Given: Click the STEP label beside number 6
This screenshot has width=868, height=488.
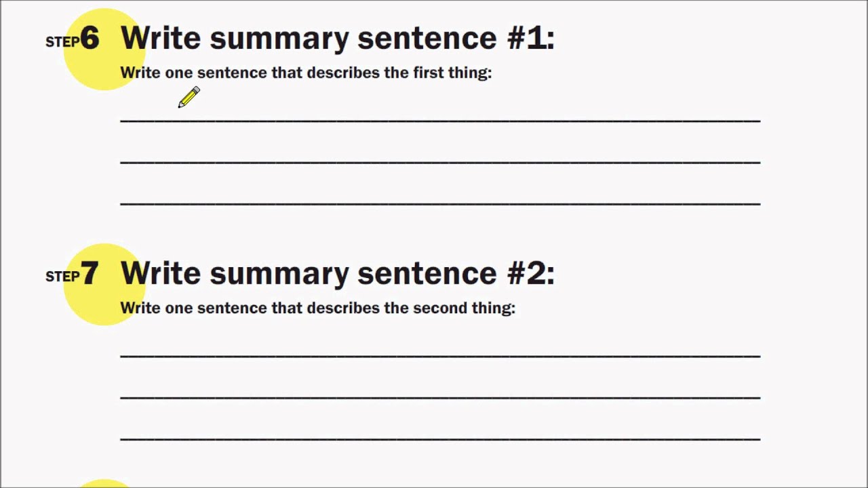Looking at the screenshot, I should click(x=62, y=42).
